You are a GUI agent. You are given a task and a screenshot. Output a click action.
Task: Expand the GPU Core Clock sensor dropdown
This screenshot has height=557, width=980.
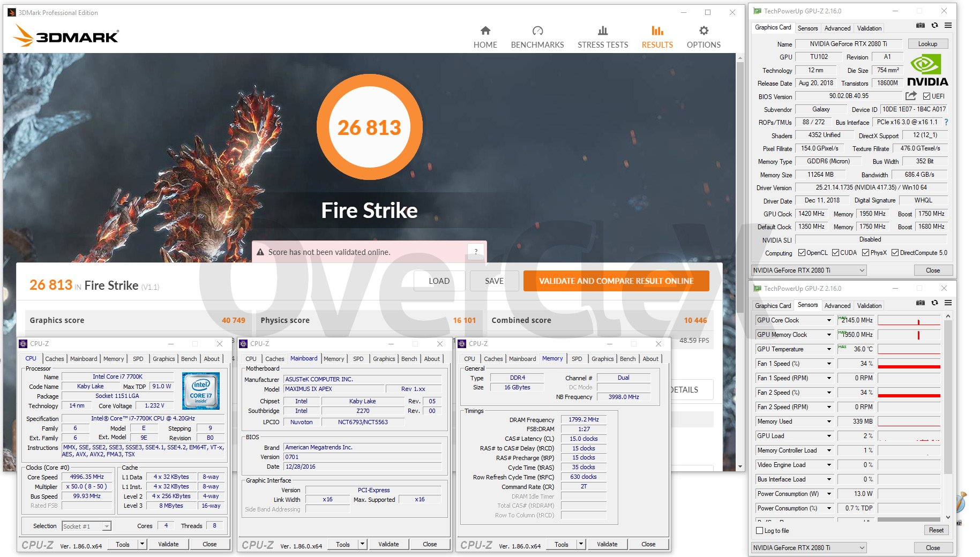(829, 320)
